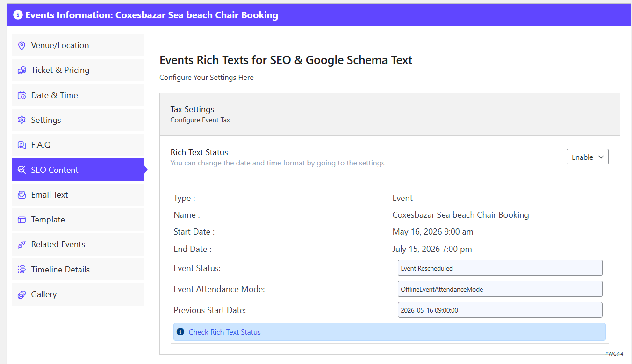This screenshot has width=632, height=364.
Task: Click the Timeline Details list icon
Action: click(x=22, y=270)
